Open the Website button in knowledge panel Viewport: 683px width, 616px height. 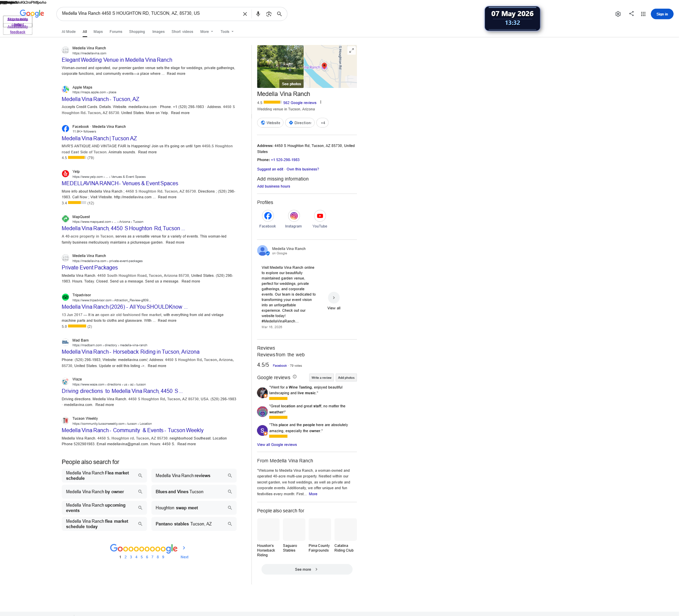click(270, 123)
